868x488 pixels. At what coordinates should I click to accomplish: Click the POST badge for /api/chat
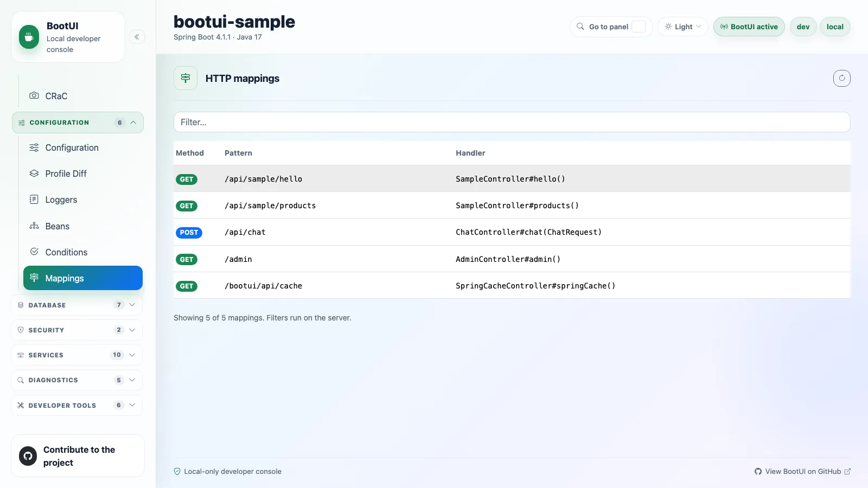pos(189,233)
